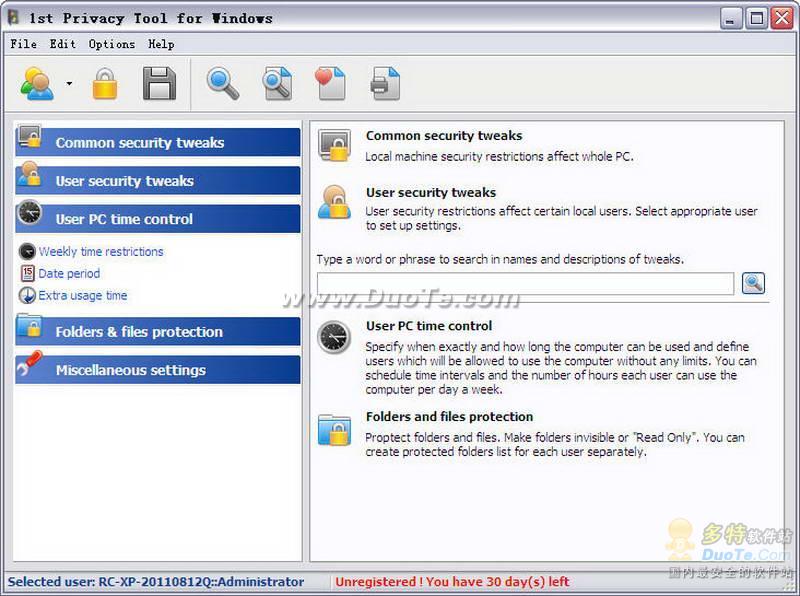The height and width of the screenshot is (596, 800).
Task: Maximize the 1st Privacy Tool window
Action: (757, 19)
